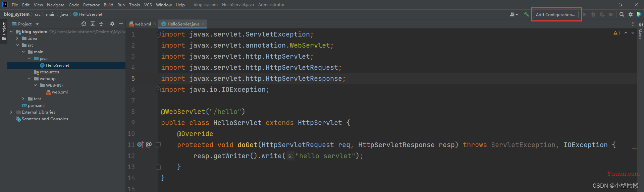Open the VCS menu
The height and width of the screenshot is (192, 644).
point(148,5)
